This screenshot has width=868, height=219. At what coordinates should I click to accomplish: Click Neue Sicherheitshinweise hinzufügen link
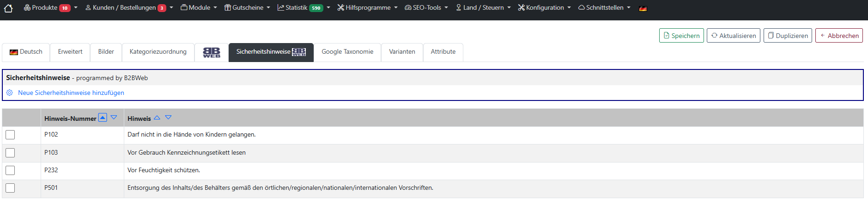[71, 93]
